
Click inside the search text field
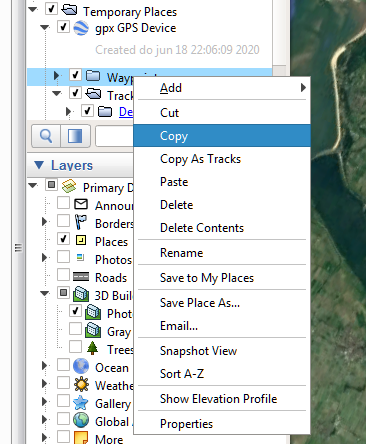tap(115, 136)
